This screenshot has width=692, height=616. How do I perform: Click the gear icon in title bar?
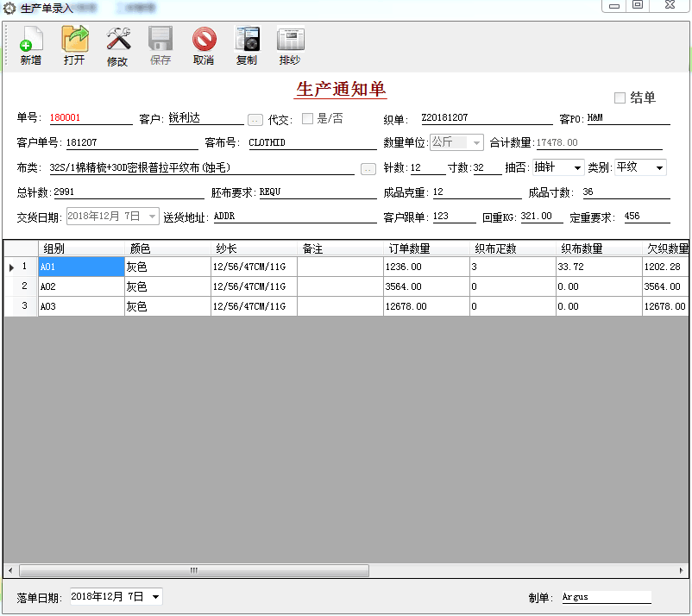9,8
